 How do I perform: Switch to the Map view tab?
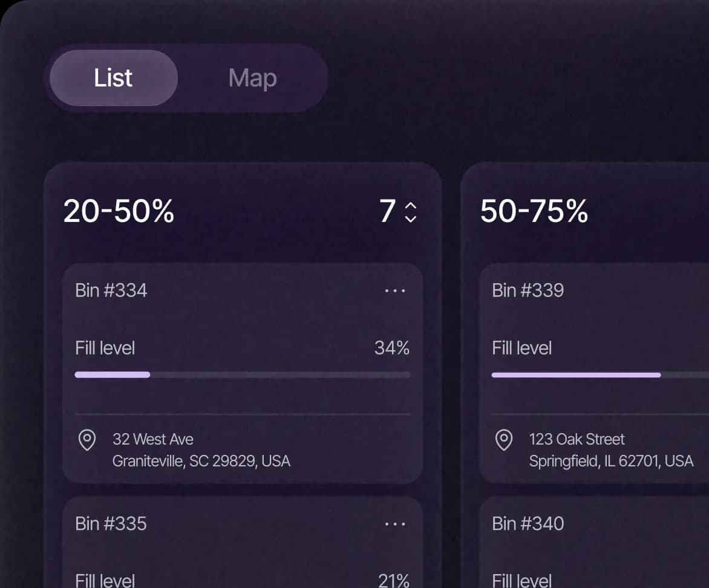pos(252,78)
